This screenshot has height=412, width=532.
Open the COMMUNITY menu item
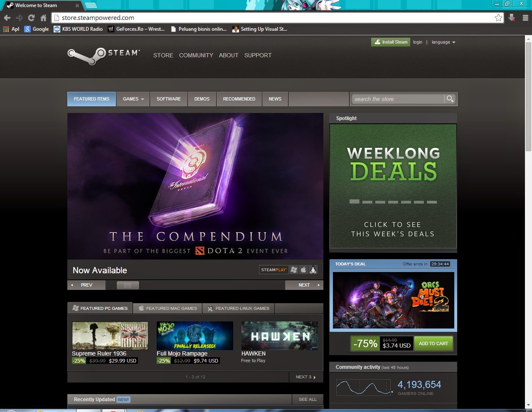pos(196,55)
